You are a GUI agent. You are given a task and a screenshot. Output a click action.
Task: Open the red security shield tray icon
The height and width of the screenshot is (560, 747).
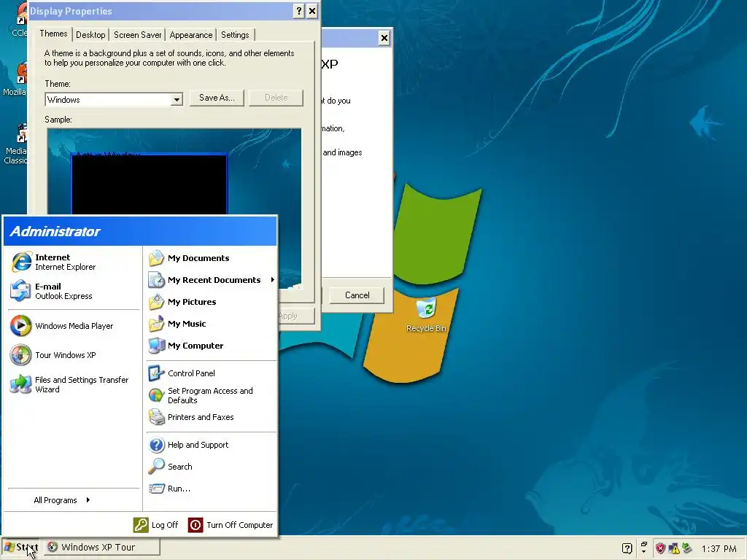tap(660, 548)
